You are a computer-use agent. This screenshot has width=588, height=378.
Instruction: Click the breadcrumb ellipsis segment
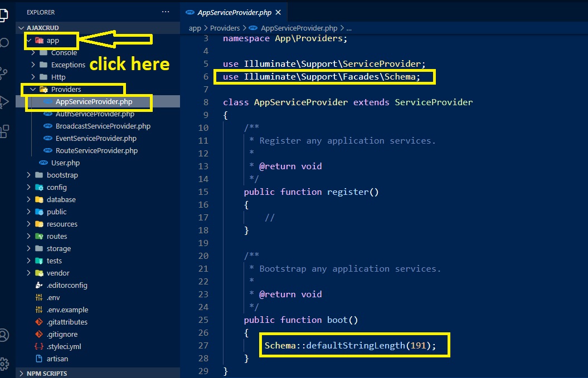[x=349, y=28]
